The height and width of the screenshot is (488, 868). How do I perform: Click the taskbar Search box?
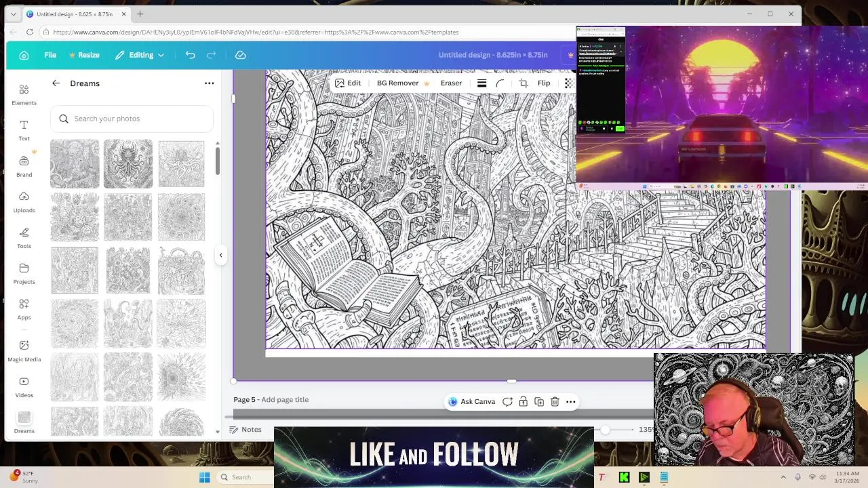pos(244,477)
